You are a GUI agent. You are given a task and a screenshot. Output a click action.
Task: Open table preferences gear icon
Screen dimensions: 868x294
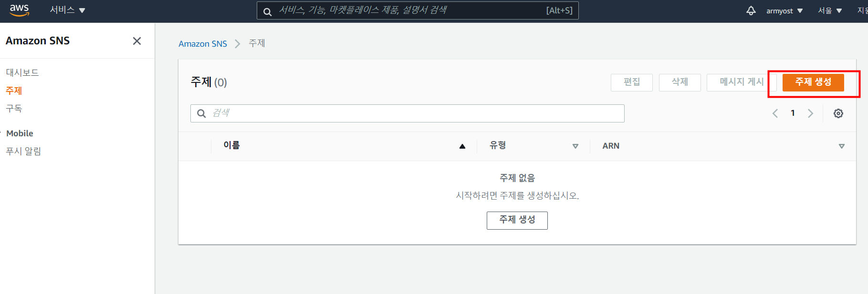click(x=838, y=113)
